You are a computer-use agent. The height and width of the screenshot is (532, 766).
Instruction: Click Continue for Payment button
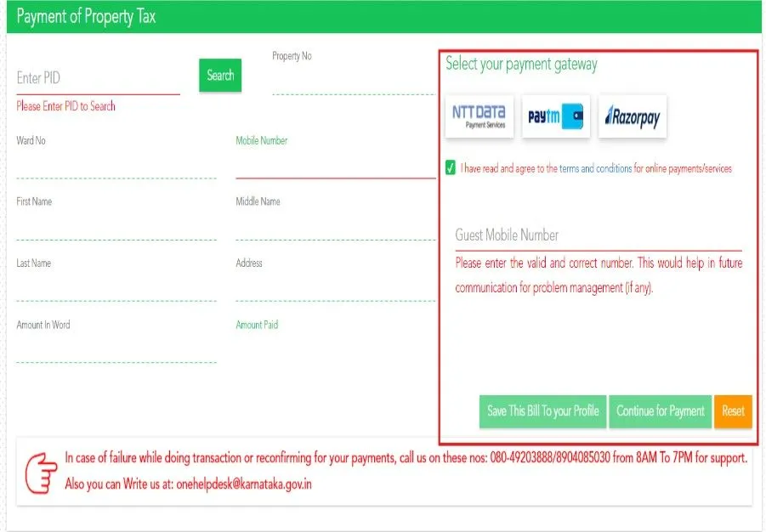(660, 411)
